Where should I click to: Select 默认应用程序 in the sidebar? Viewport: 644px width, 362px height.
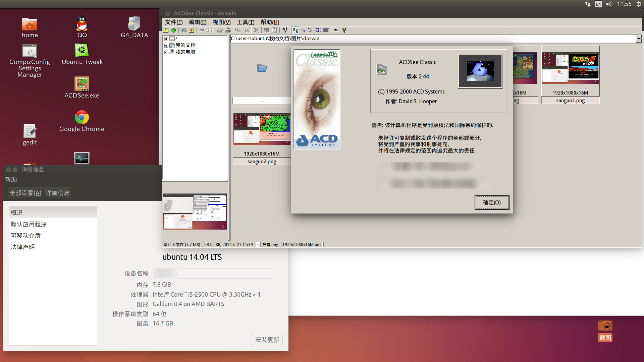(x=53, y=224)
